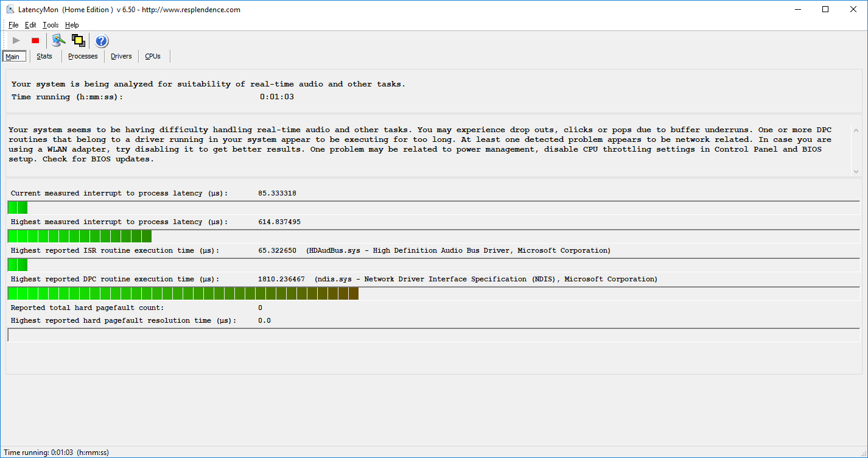This screenshot has height=458, width=868.
Task: Switch to the Drivers tab
Action: (x=121, y=56)
